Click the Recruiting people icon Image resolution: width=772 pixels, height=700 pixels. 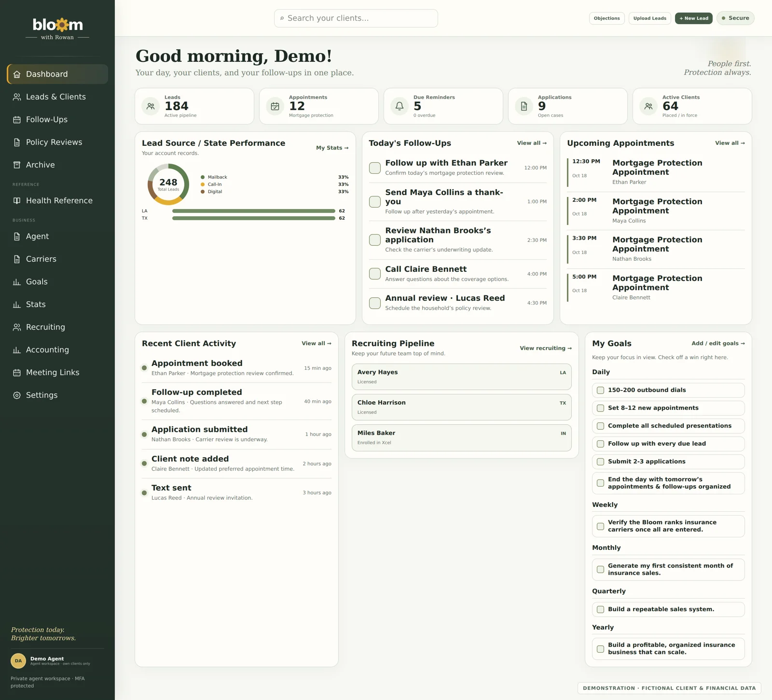pos(17,327)
